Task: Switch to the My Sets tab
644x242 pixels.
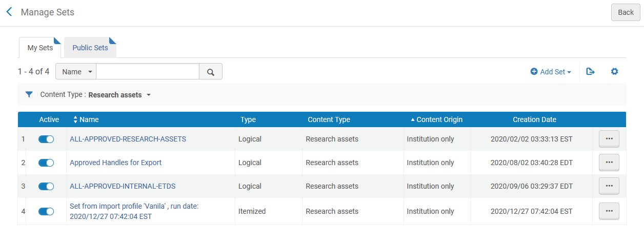Action: tap(40, 48)
